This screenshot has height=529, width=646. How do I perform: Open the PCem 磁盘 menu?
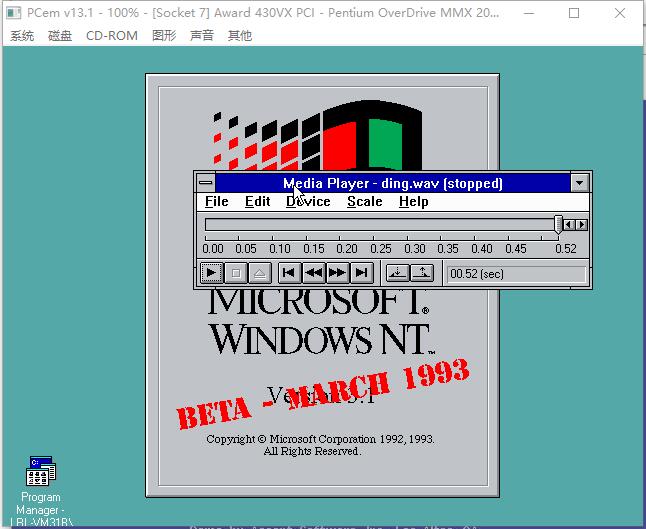tap(60, 36)
